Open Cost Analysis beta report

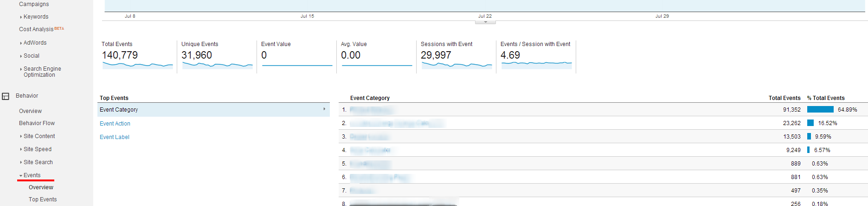(36, 29)
